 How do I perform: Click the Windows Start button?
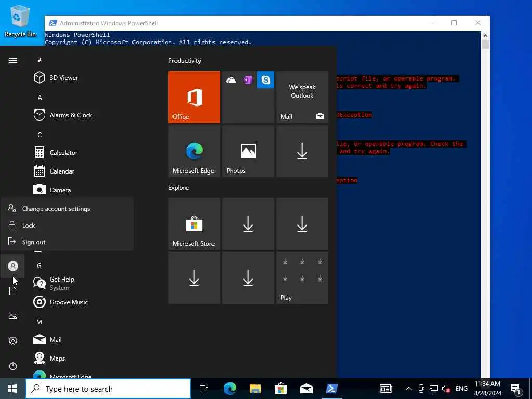click(12, 389)
